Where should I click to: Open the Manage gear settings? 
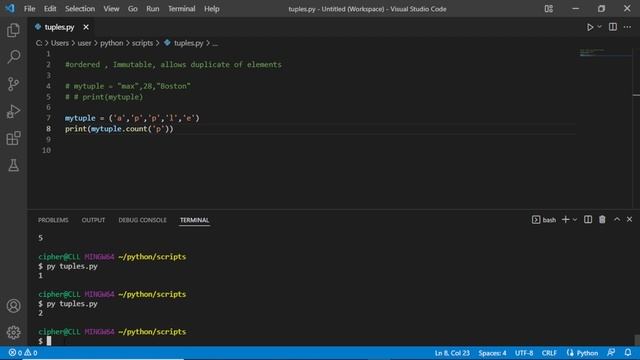13,332
